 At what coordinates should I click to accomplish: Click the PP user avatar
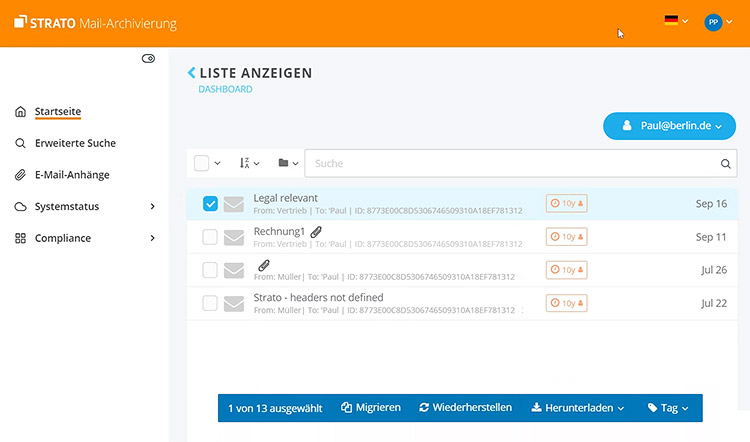tap(713, 22)
